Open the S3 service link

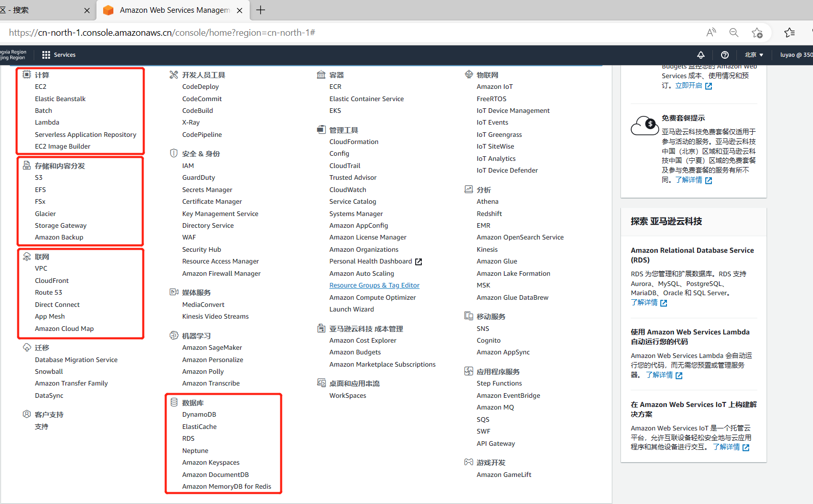(x=39, y=178)
